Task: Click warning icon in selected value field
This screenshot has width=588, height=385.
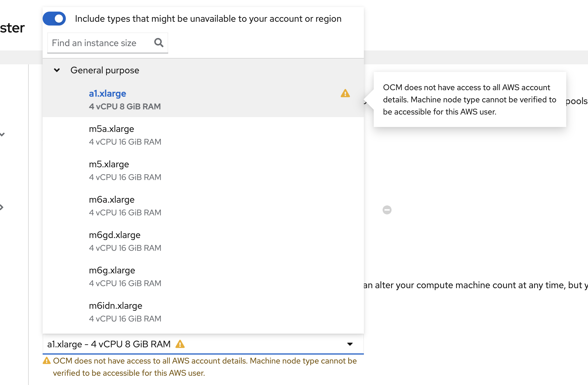Action: coord(180,344)
